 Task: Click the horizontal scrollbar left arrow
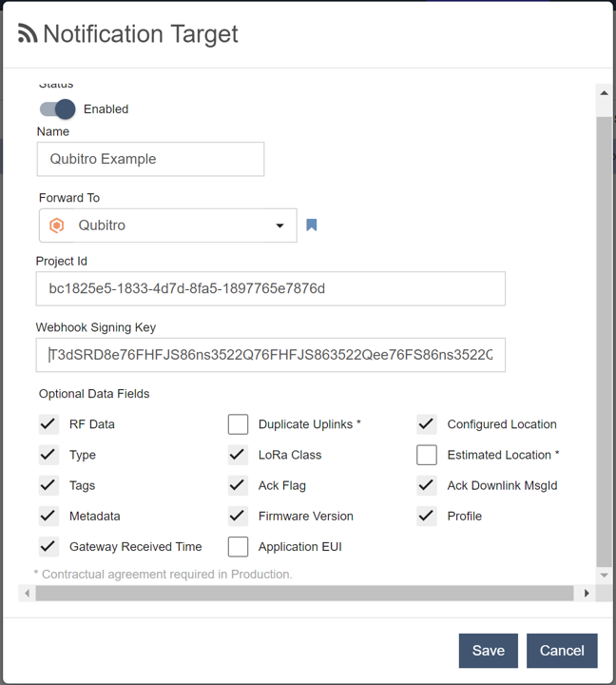27,594
